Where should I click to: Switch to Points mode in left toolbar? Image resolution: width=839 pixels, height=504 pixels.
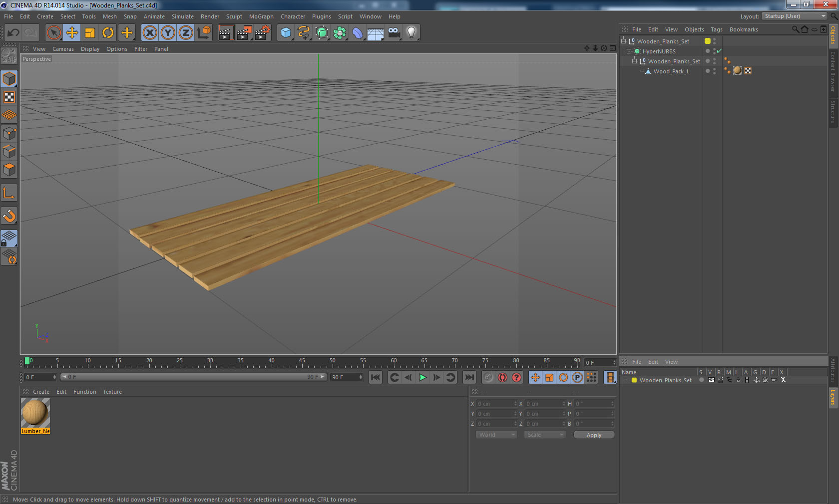tap(9, 134)
